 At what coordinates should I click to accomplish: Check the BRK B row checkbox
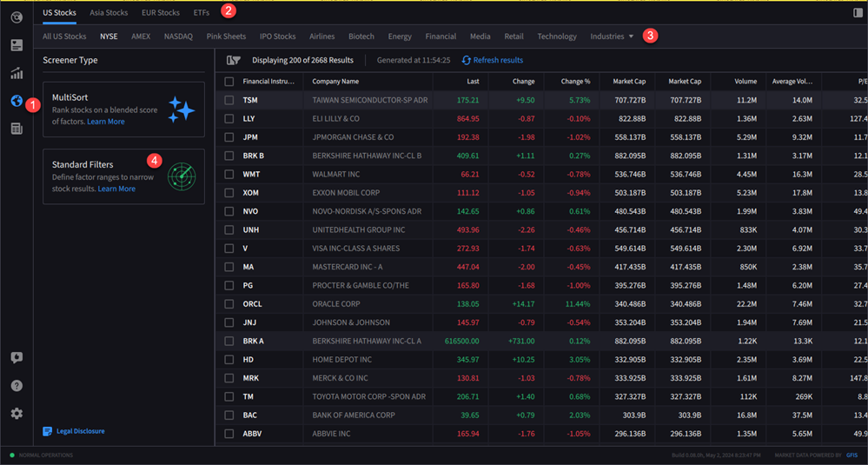(229, 156)
